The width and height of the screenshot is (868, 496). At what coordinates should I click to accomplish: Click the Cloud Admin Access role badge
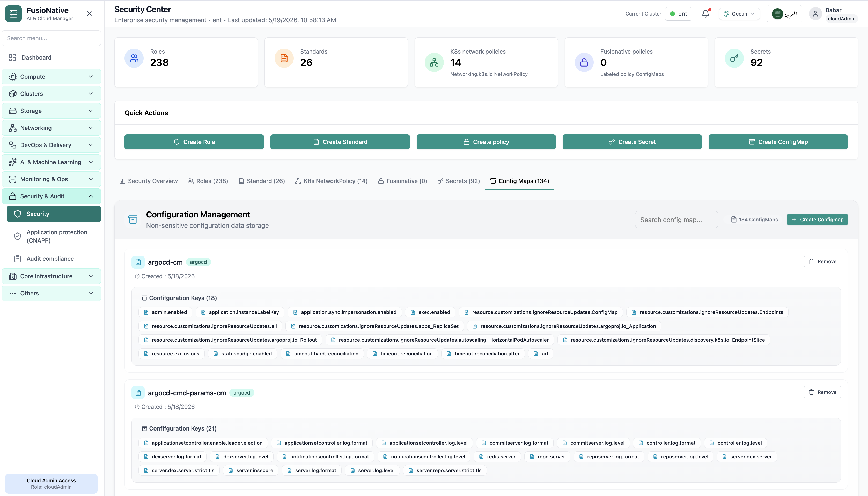pyautogui.click(x=52, y=483)
